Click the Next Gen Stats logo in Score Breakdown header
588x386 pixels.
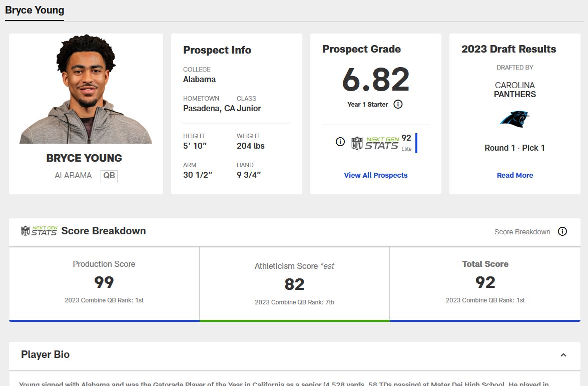point(39,231)
